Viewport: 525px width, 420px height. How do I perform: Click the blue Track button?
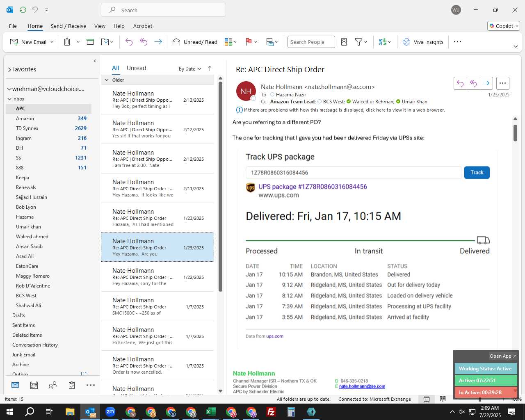(477, 172)
